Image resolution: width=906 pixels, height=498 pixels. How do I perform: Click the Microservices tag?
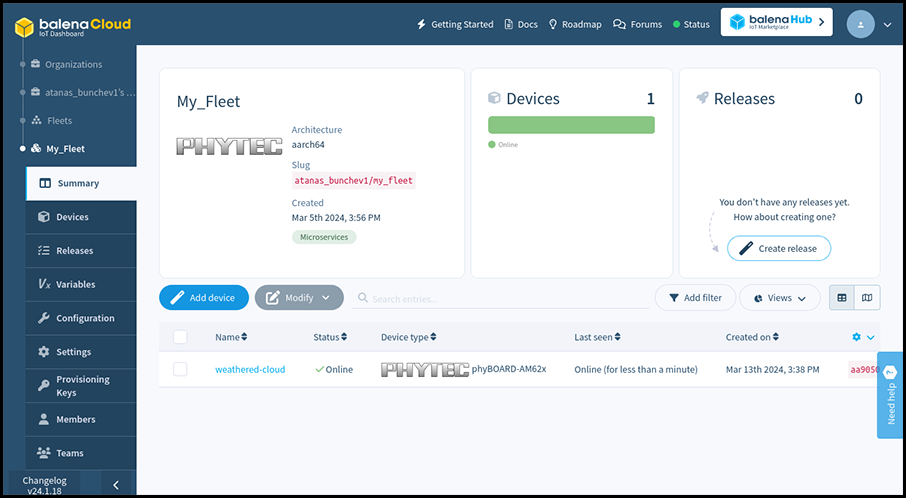324,237
